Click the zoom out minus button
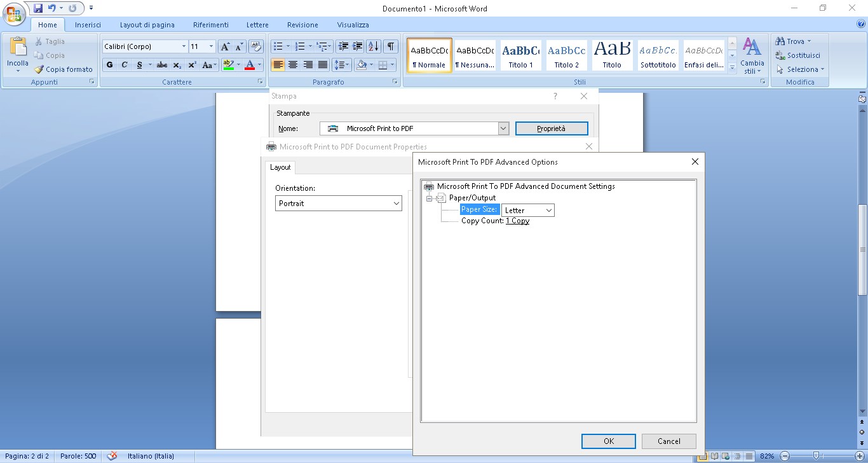This screenshot has width=868, height=463. click(x=785, y=456)
